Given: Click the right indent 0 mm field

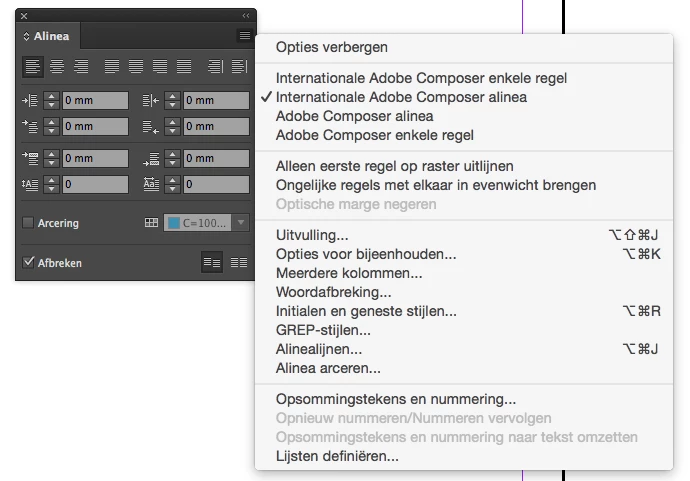Looking at the screenshot, I should click(216, 101).
